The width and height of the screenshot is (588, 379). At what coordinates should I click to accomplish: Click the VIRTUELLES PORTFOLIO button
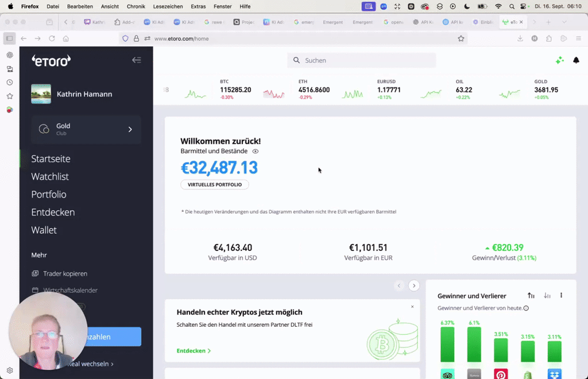[x=215, y=184]
